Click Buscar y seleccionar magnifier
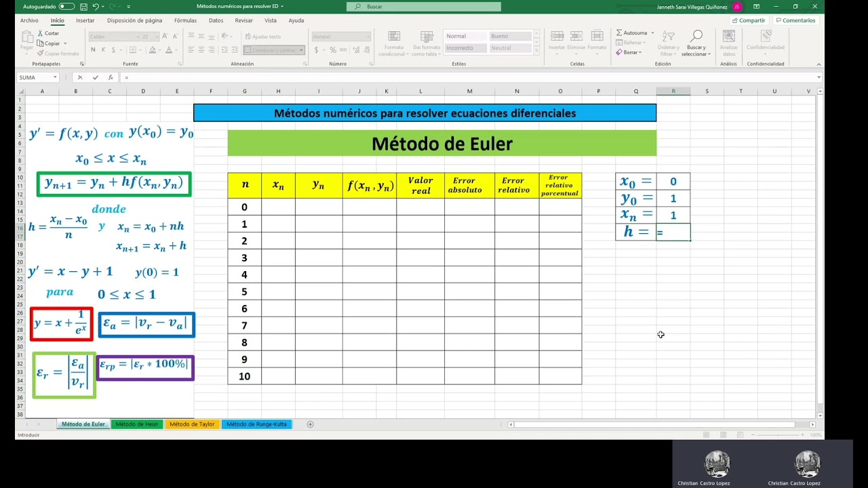 pos(696,37)
